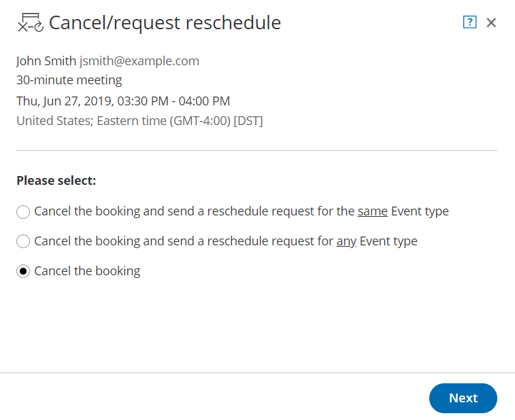Click the booking date Thu, Jun 27, 2019
Image resolution: width=515 pixels, height=420 pixels.
coord(65,101)
